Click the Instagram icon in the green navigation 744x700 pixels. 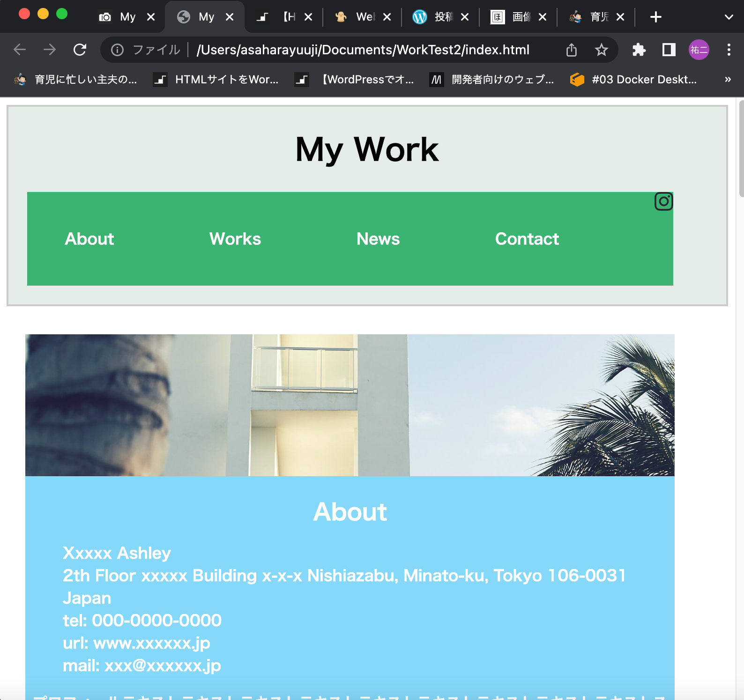(663, 201)
